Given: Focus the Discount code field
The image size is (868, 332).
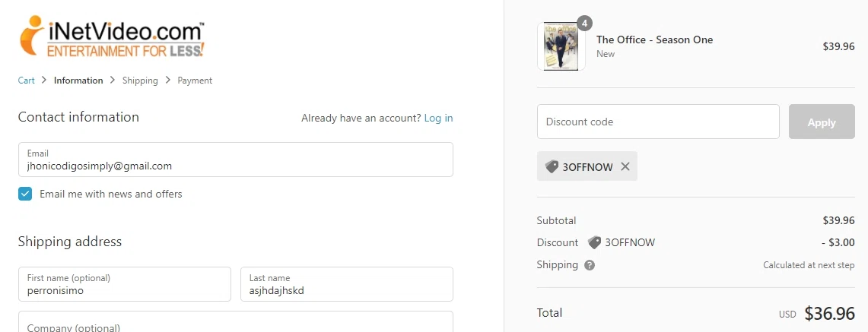Looking at the screenshot, I should (x=658, y=122).
